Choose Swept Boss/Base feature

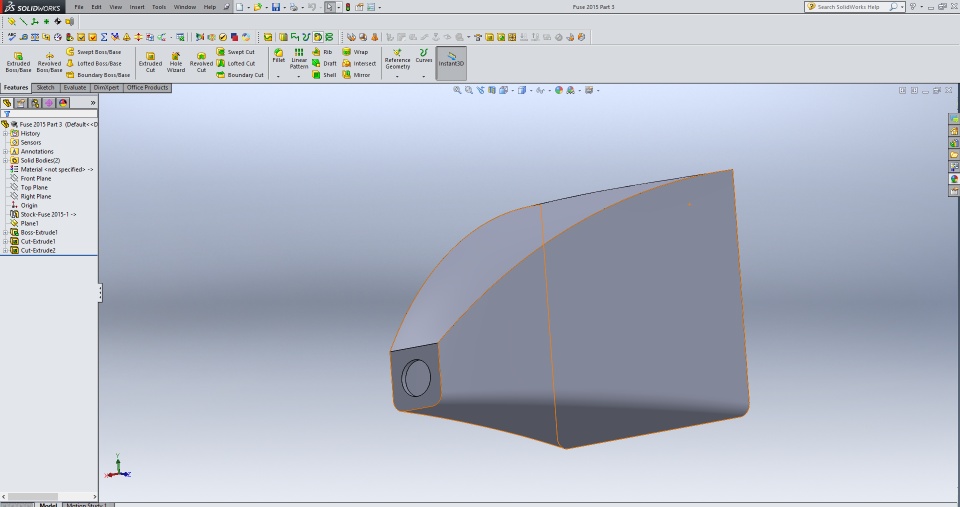(93, 52)
